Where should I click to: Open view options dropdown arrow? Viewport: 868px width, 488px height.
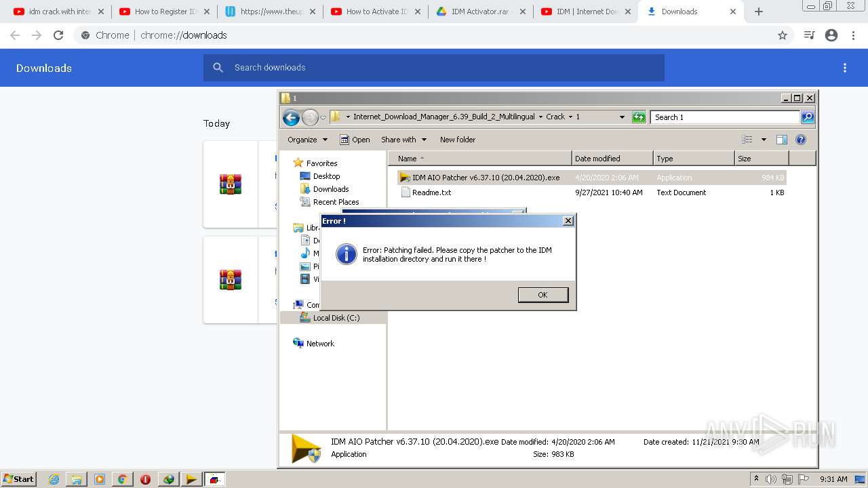click(764, 140)
